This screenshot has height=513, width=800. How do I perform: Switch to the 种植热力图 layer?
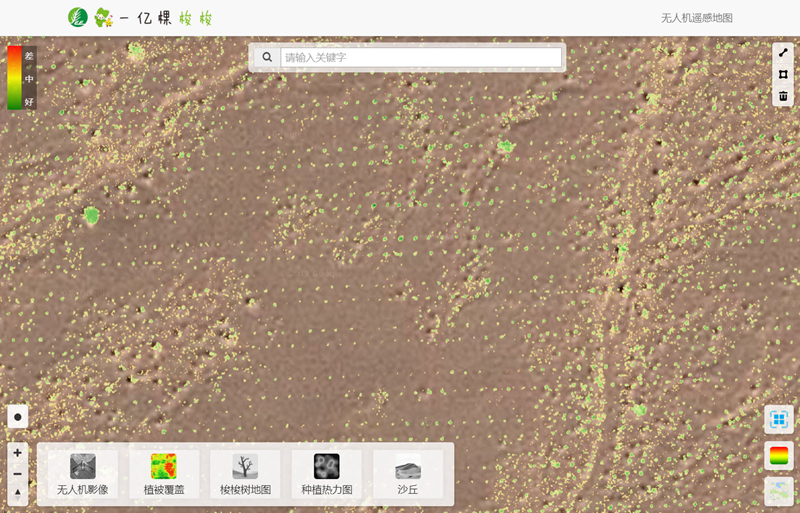coord(327,474)
